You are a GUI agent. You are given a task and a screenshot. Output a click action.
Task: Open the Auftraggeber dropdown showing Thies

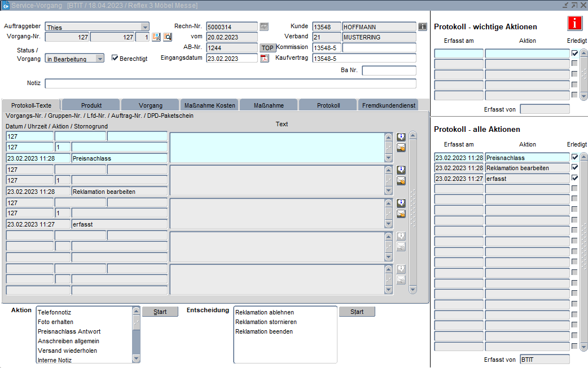click(145, 27)
